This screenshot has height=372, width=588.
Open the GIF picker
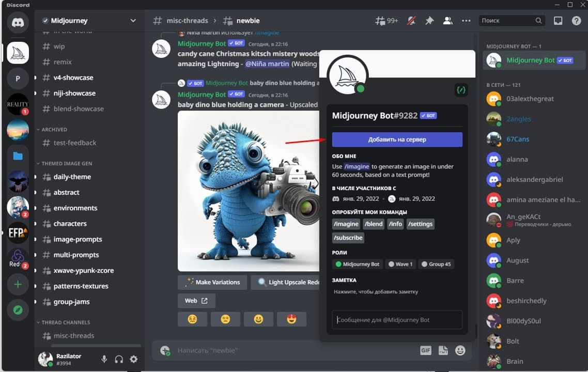tap(426, 350)
